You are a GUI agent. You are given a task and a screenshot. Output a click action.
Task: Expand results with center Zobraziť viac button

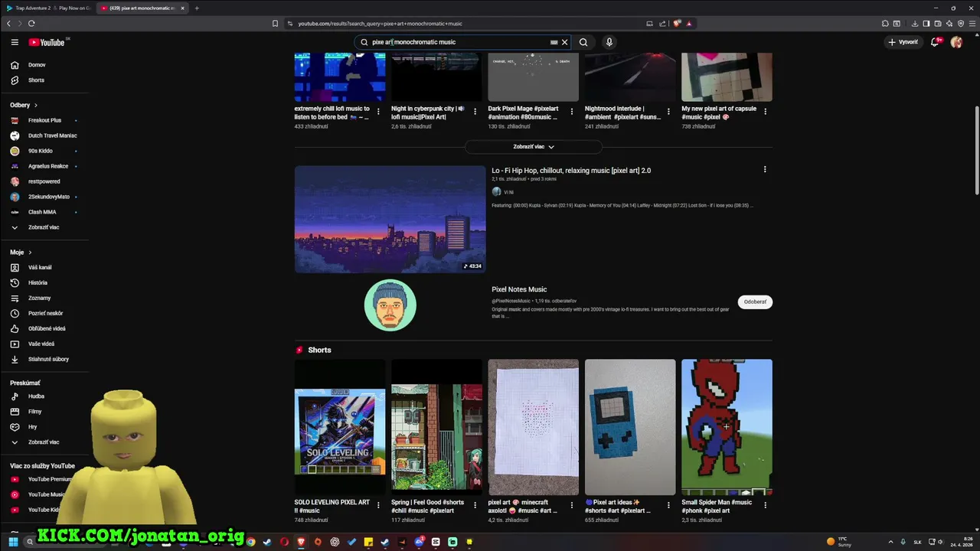pyautogui.click(x=534, y=147)
